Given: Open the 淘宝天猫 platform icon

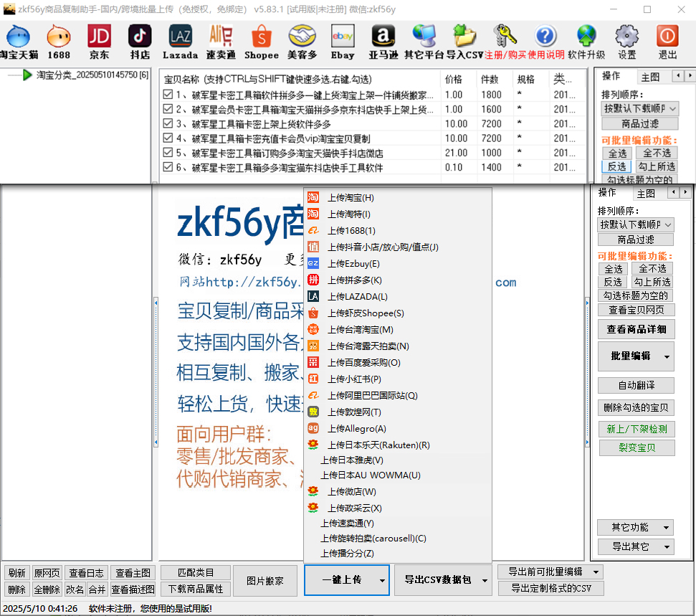Looking at the screenshot, I should tap(19, 42).
